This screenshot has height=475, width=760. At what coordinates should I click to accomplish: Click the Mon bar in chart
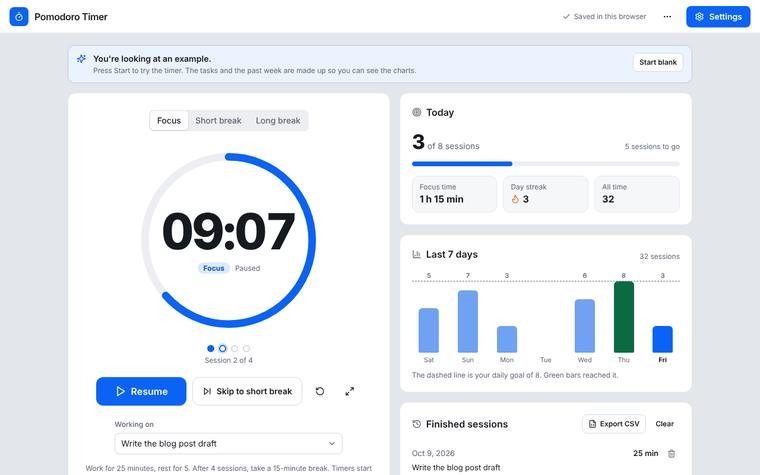click(507, 339)
